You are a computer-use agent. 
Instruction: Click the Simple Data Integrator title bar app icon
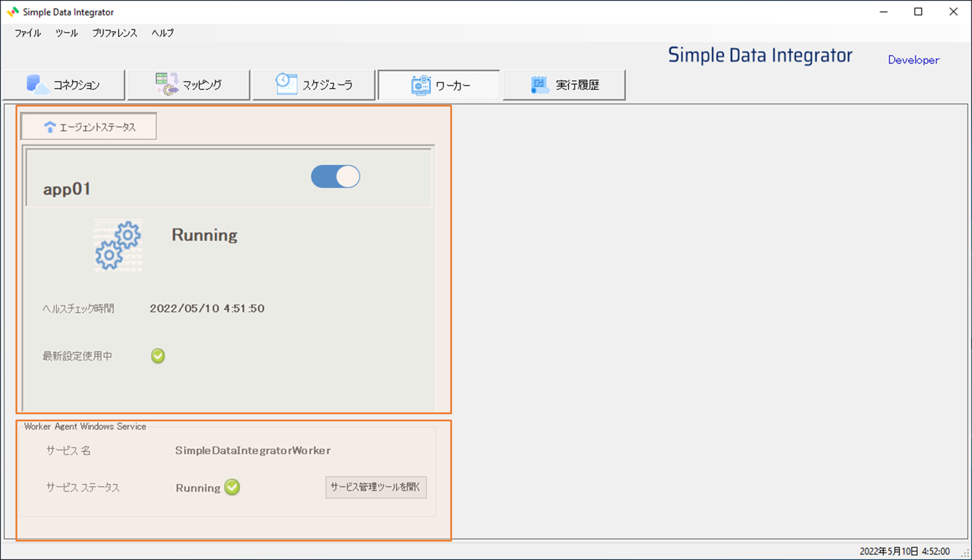(12, 12)
